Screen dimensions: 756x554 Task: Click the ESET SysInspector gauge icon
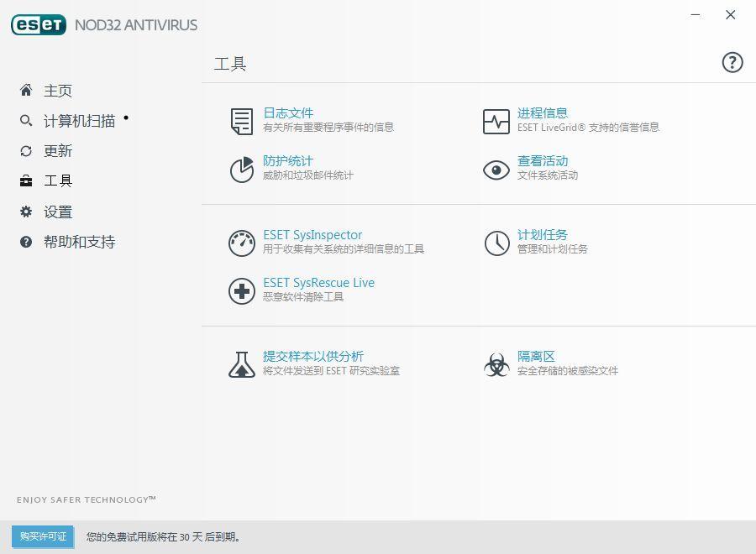(242, 243)
